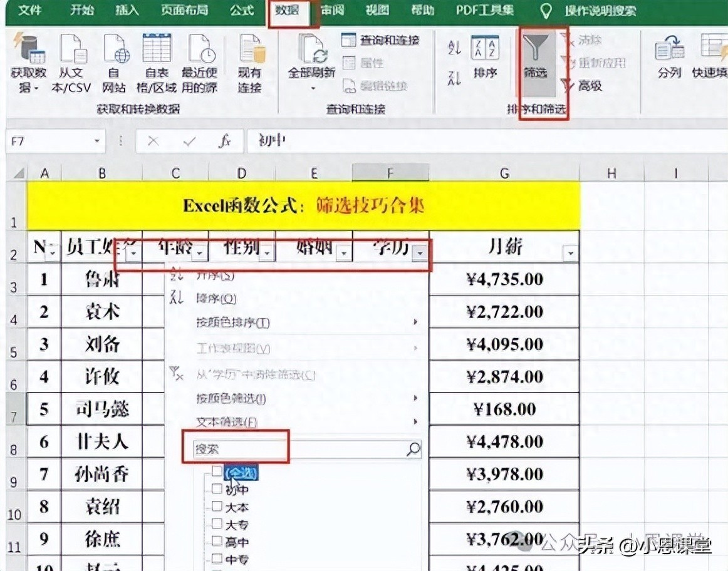
Task: Switch to the 公式 ribbon tab
Action: [242, 11]
